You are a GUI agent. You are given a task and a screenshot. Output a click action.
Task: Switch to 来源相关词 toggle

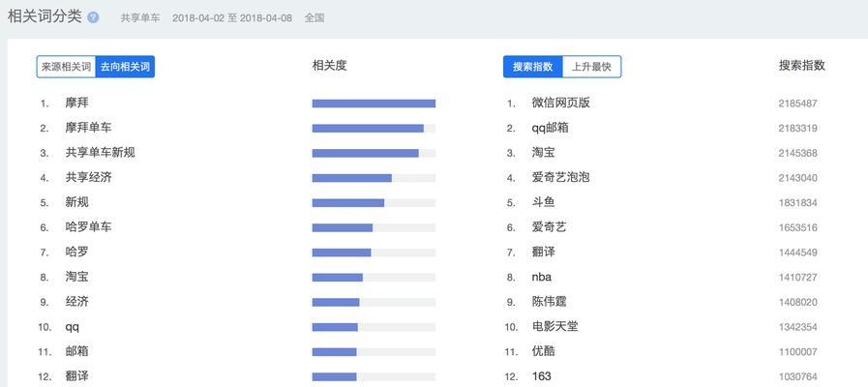click(x=66, y=67)
